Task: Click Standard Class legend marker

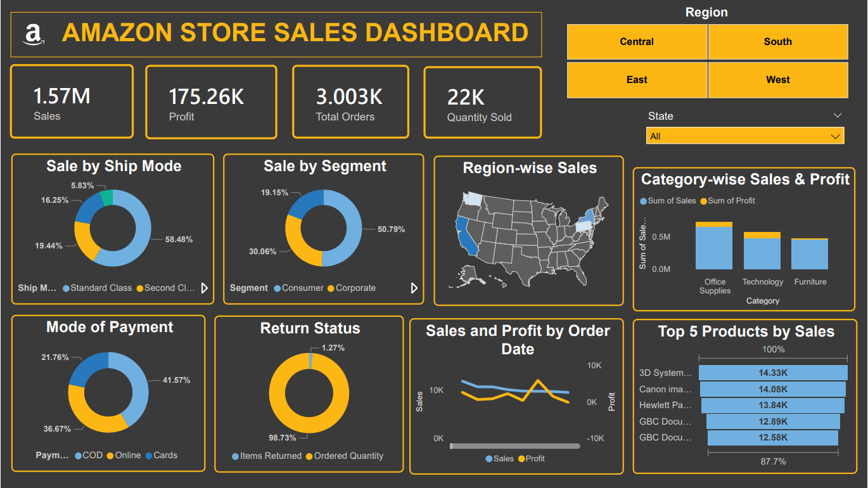Action: coord(66,288)
